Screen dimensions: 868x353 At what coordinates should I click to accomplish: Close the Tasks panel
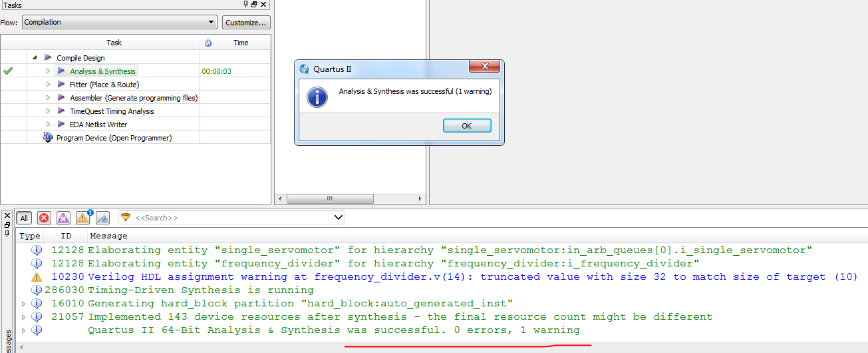tap(263, 4)
